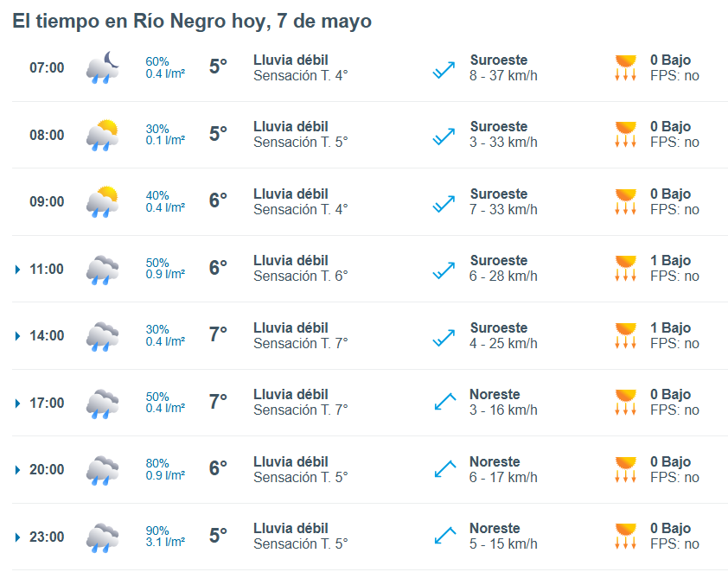Click the 80% precipitation value at 20:00

[157, 463]
